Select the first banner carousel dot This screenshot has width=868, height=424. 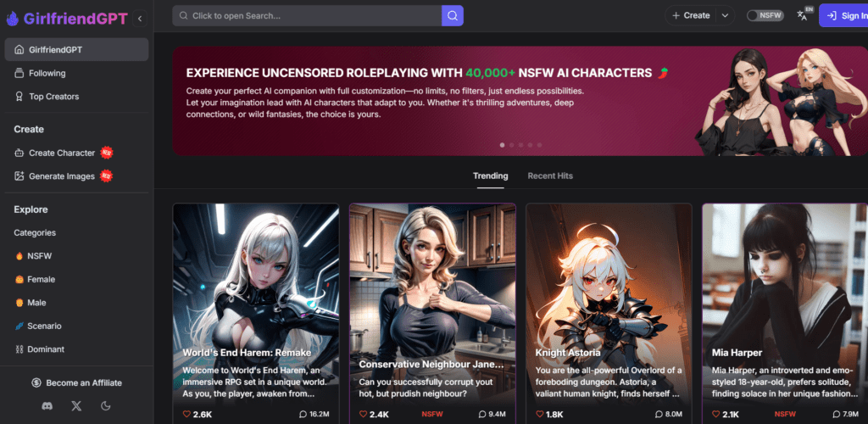click(x=502, y=145)
